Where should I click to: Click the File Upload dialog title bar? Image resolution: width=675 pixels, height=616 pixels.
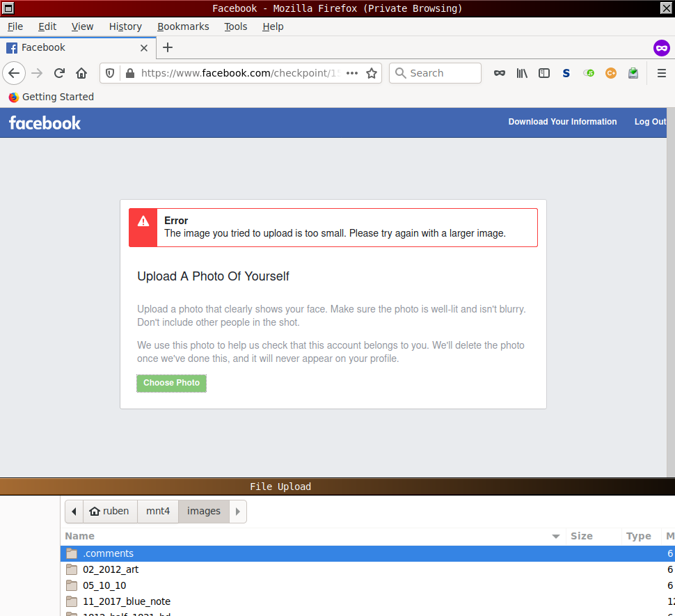(x=337, y=487)
